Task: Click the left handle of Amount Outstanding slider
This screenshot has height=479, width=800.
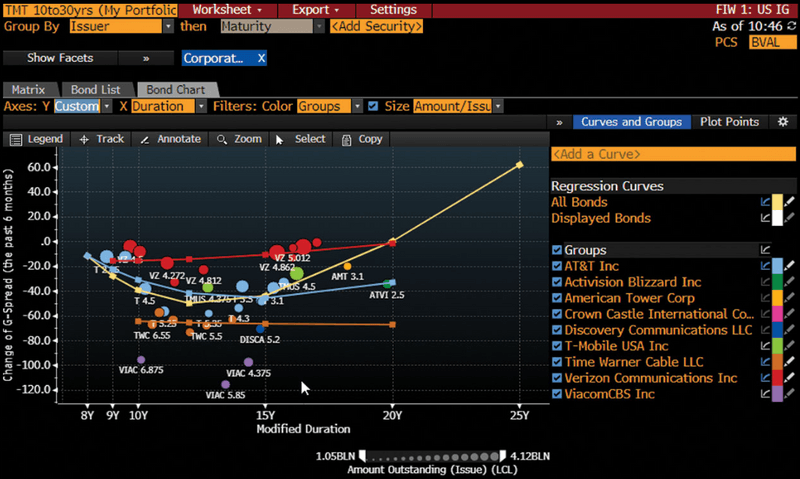Action: 363,455
